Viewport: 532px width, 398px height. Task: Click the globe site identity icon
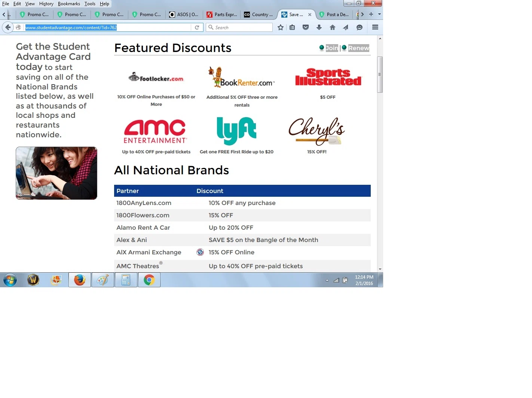(x=18, y=27)
